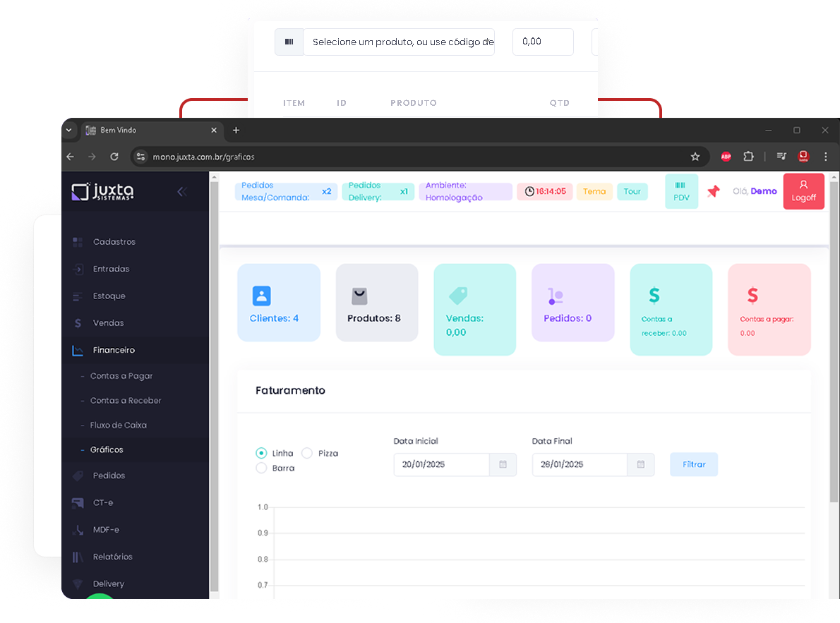Click the Vendas dollar icon
Image resolution: width=840 pixels, height=623 pixels.
78,322
